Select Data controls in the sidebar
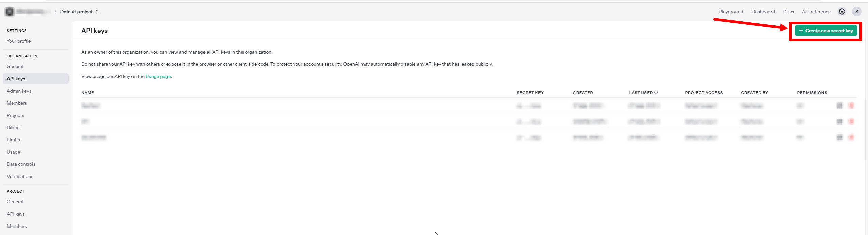The height and width of the screenshot is (235, 868). 21,164
